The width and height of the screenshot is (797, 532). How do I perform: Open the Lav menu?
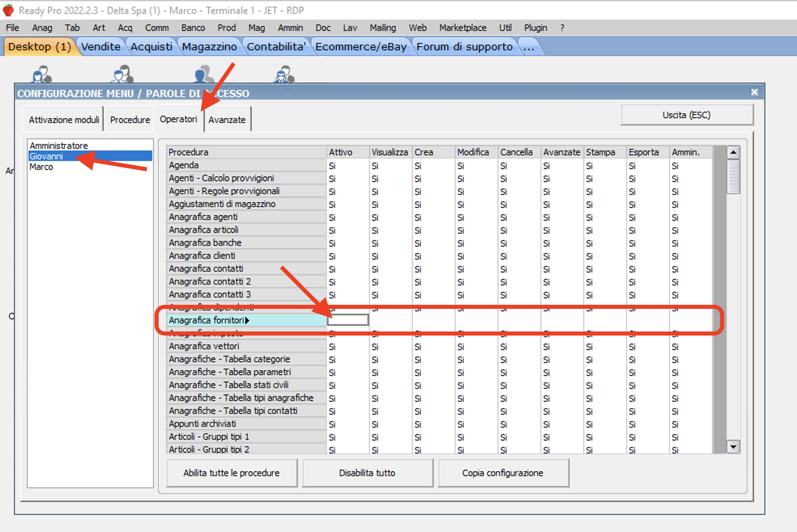[350, 27]
